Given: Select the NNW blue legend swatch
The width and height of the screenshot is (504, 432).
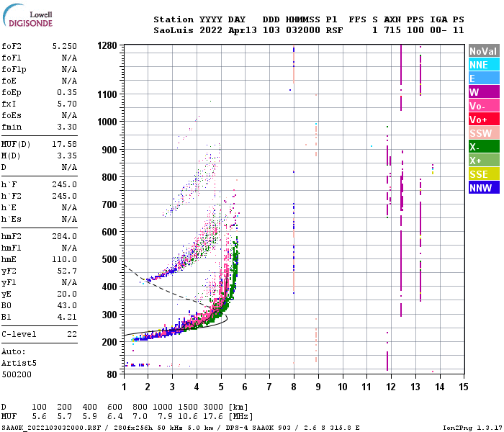Looking at the screenshot, I should [484, 188].
